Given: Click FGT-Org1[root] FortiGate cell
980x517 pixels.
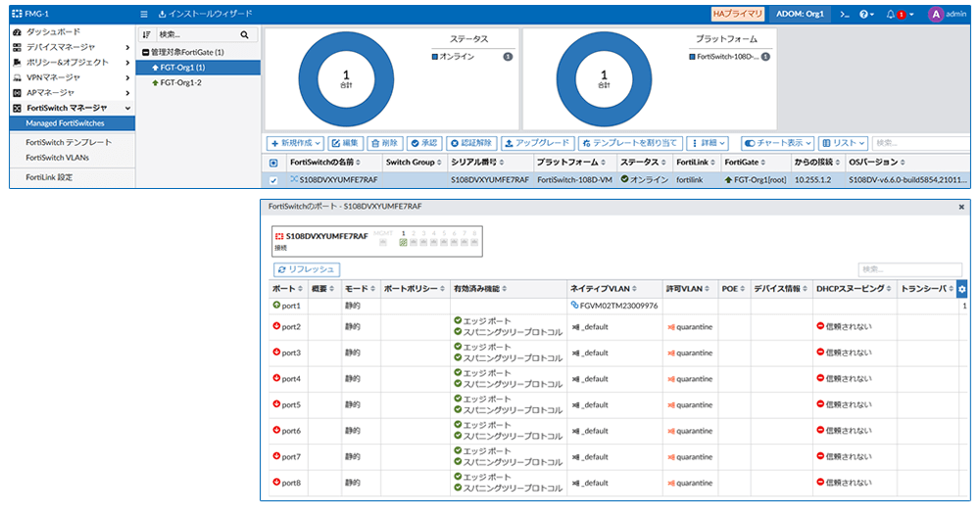Looking at the screenshot, I should click(755, 180).
